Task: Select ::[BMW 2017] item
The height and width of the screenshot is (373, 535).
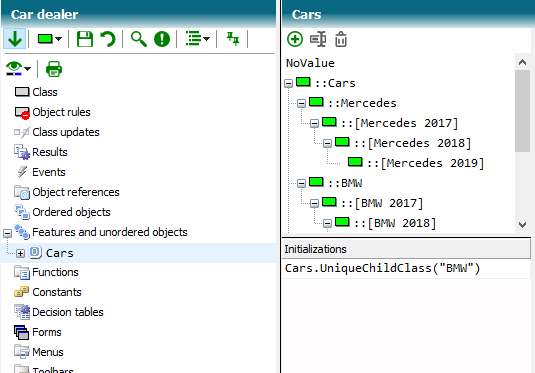Action: (x=382, y=203)
